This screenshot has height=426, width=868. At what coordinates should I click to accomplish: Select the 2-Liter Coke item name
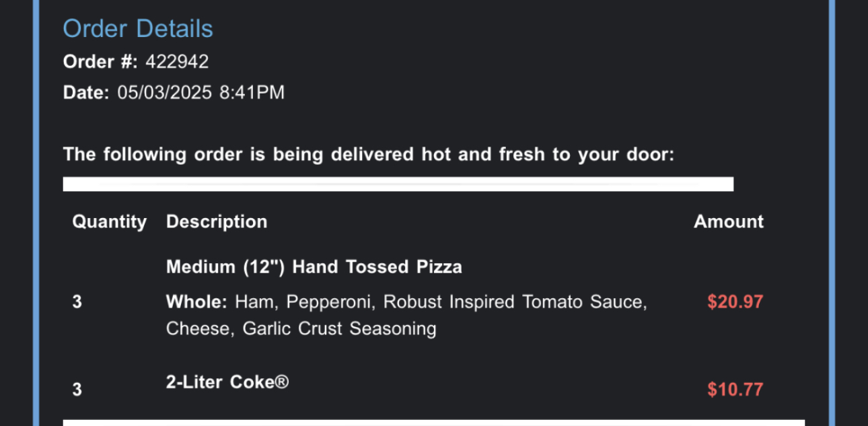point(227,382)
